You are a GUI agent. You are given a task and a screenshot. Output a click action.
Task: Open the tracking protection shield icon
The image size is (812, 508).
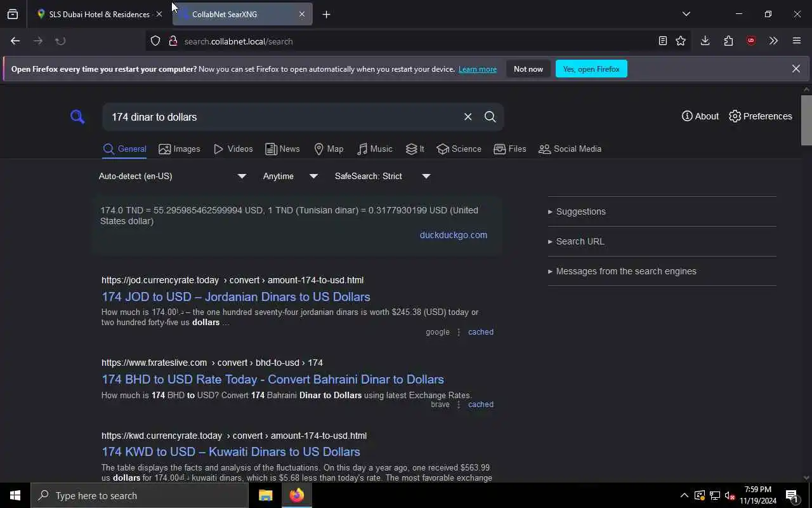[x=155, y=41]
